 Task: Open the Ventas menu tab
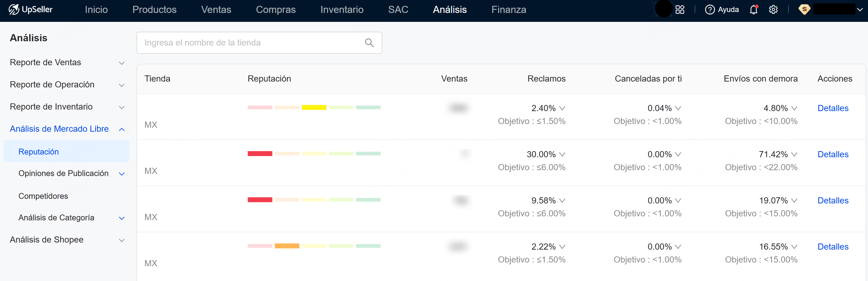tap(216, 10)
